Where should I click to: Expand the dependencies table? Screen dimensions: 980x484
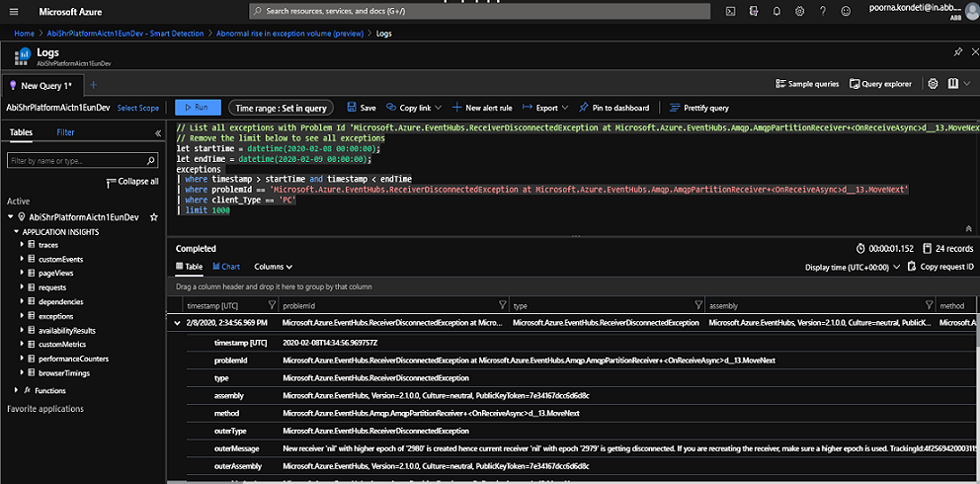coord(23,301)
